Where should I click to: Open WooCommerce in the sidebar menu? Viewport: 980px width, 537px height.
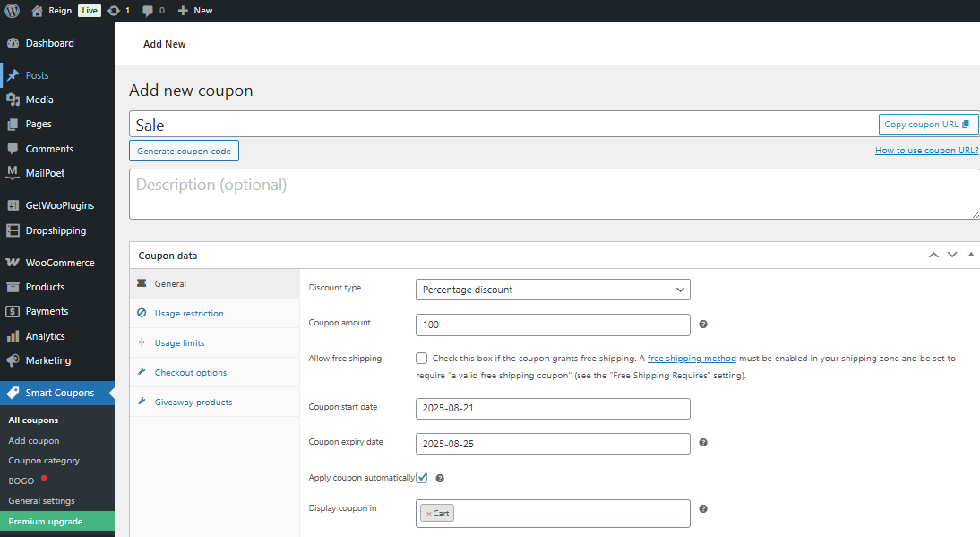[59, 263]
